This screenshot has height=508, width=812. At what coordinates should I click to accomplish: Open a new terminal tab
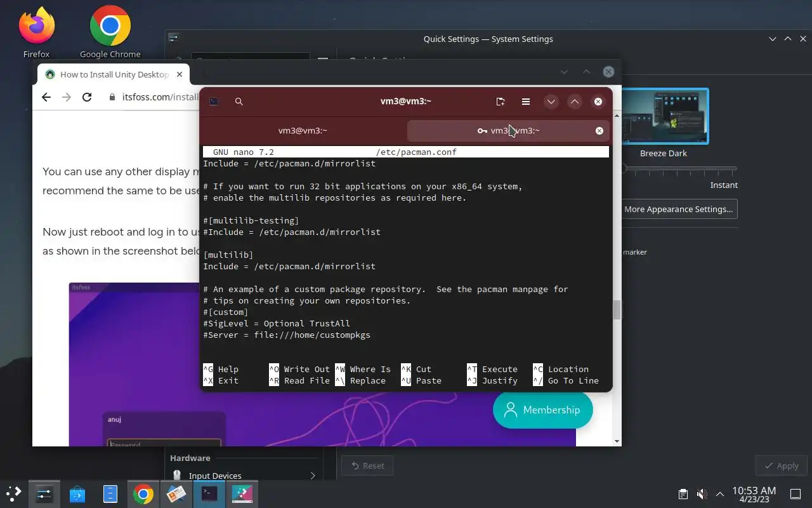pyautogui.click(x=501, y=102)
